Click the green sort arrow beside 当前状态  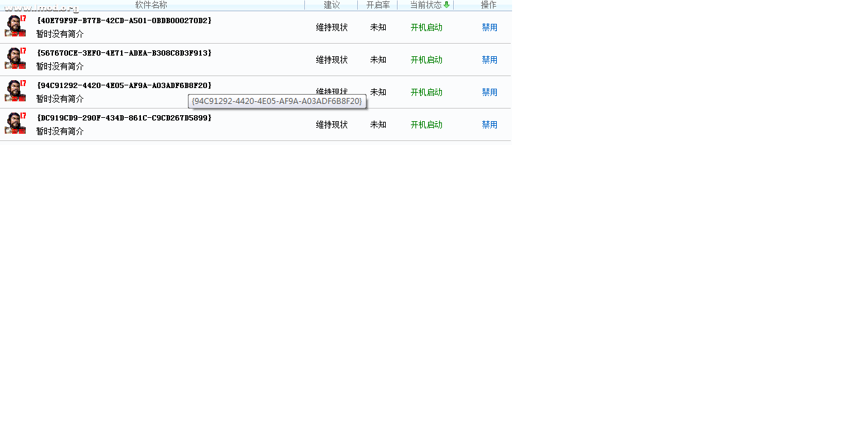(447, 5)
